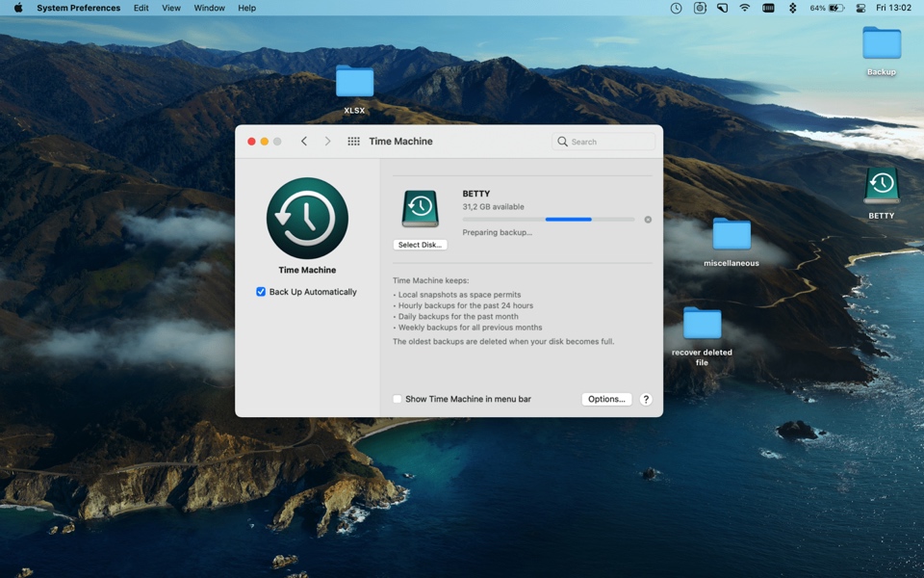Open the help question mark button
The height and width of the screenshot is (578, 924).
pos(646,399)
